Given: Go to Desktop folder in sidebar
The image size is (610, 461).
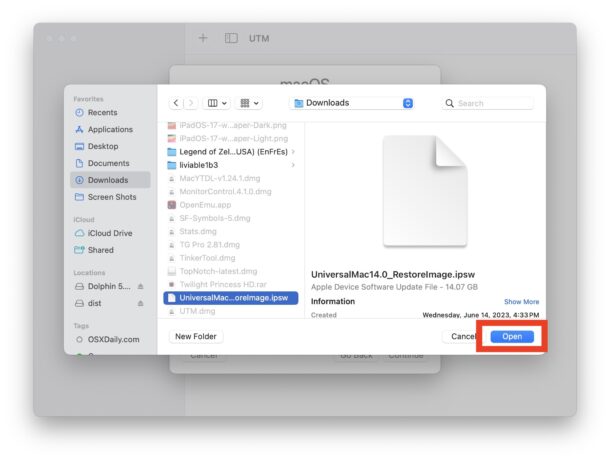Looking at the screenshot, I should (x=102, y=147).
